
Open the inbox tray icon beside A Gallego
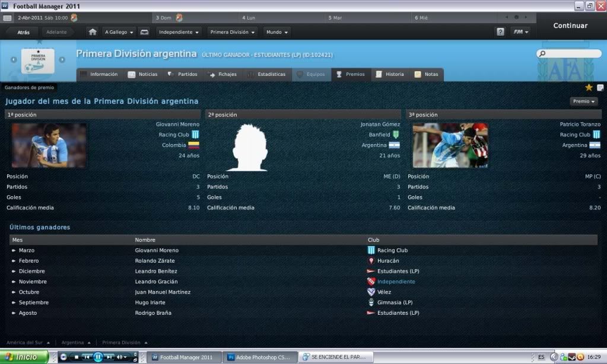click(x=144, y=32)
